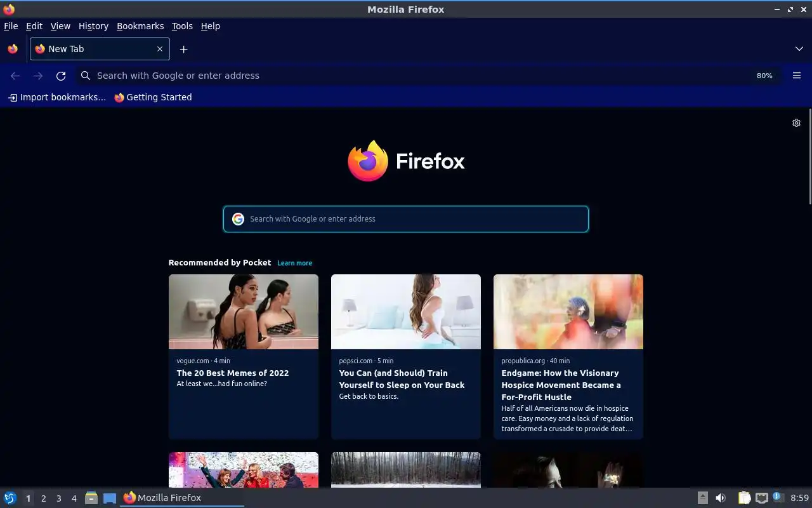The width and height of the screenshot is (812, 508).
Task: Focus the central Search with Google box
Action: tap(406, 219)
